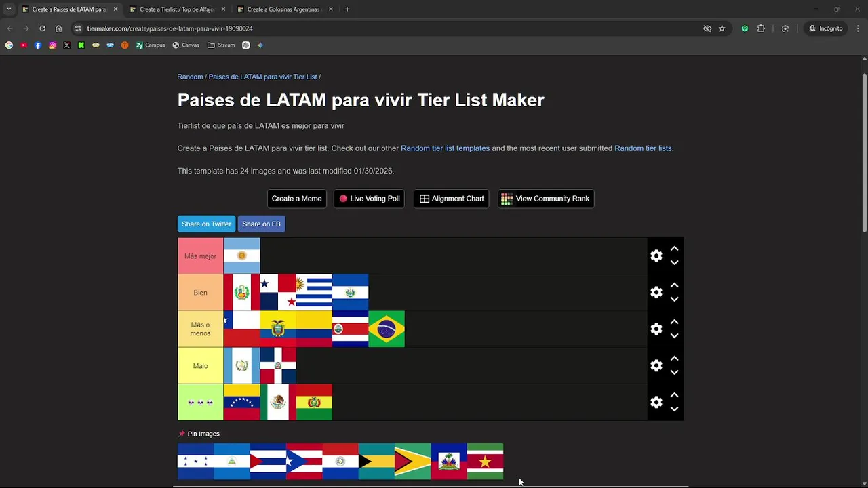Share on Twitter
The width and height of the screenshot is (868, 488).
[x=206, y=224]
